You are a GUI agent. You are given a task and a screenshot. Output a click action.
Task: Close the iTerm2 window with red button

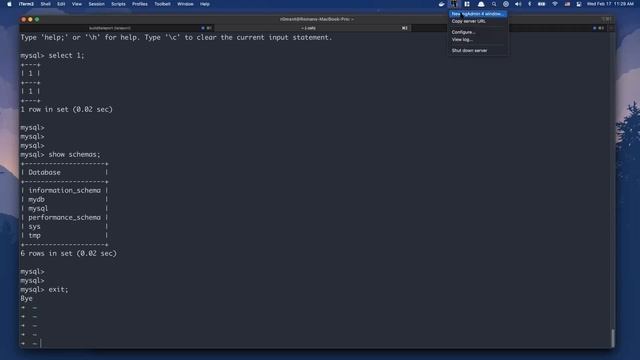(x=23, y=20)
